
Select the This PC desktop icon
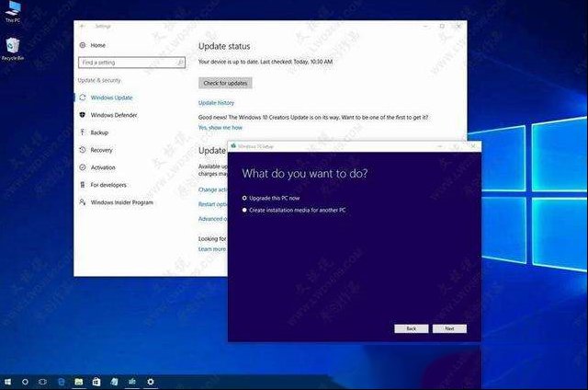(12, 11)
